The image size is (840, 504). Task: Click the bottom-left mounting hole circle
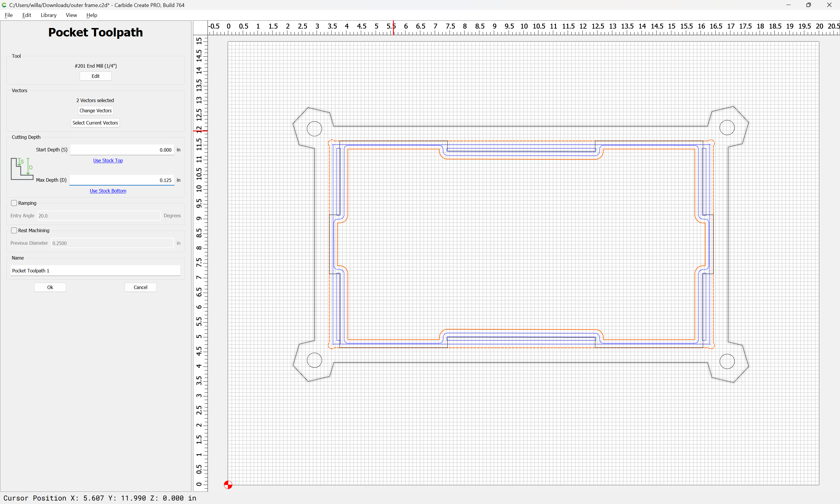pos(314,360)
